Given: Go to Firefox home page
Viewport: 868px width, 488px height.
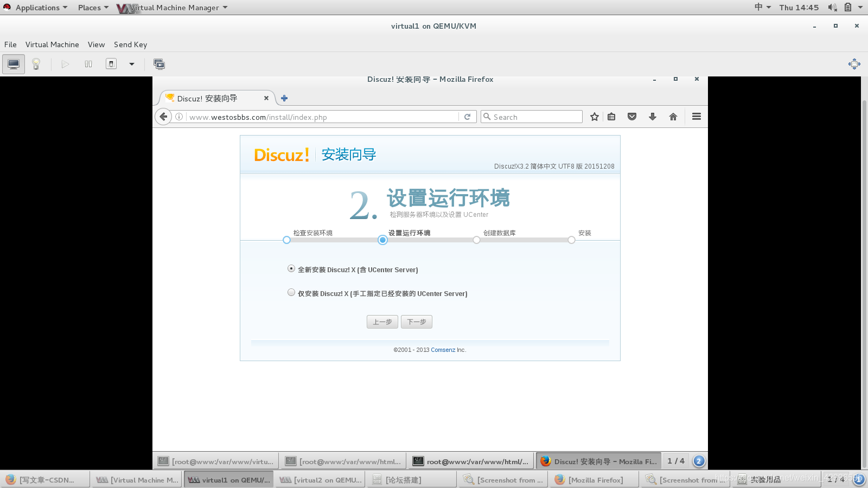Looking at the screenshot, I should 673,117.
